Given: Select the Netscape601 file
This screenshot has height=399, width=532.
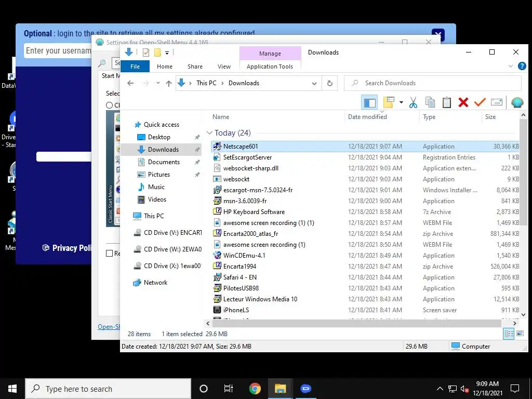Looking at the screenshot, I should [x=365, y=147].
